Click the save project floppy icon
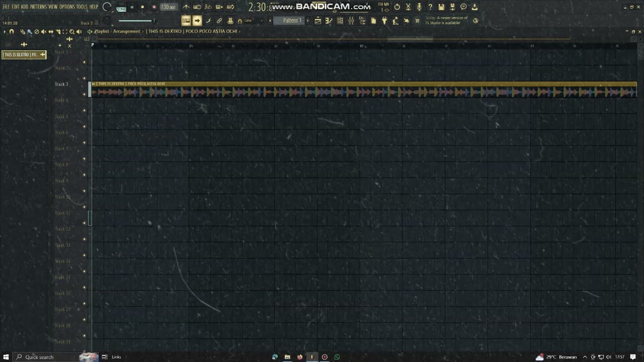The image size is (644, 362). 441,7
